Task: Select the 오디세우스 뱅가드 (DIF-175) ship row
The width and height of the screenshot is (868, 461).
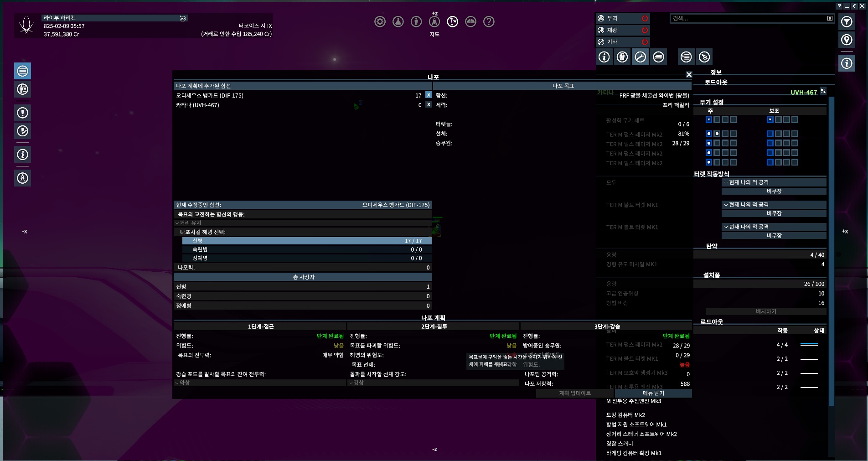Action: pyautogui.click(x=299, y=95)
